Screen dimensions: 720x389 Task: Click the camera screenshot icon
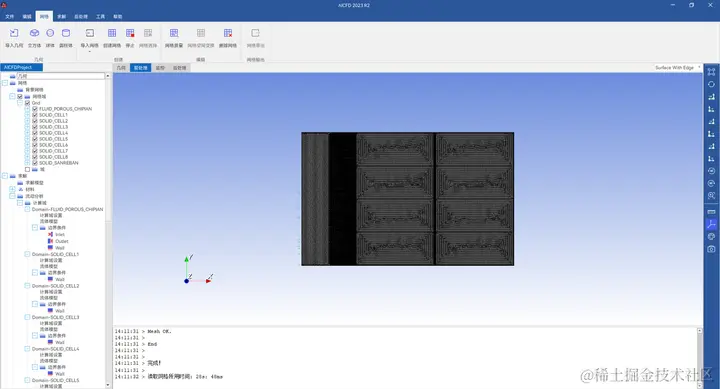click(x=711, y=249)
